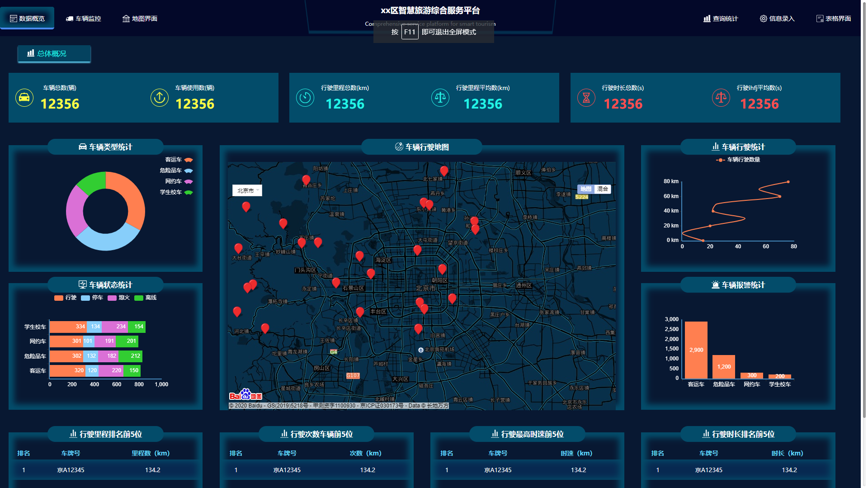Click the siren icon on 车辆报警统计
Screen dimensions: 868x488
click(x=715, y=285)
